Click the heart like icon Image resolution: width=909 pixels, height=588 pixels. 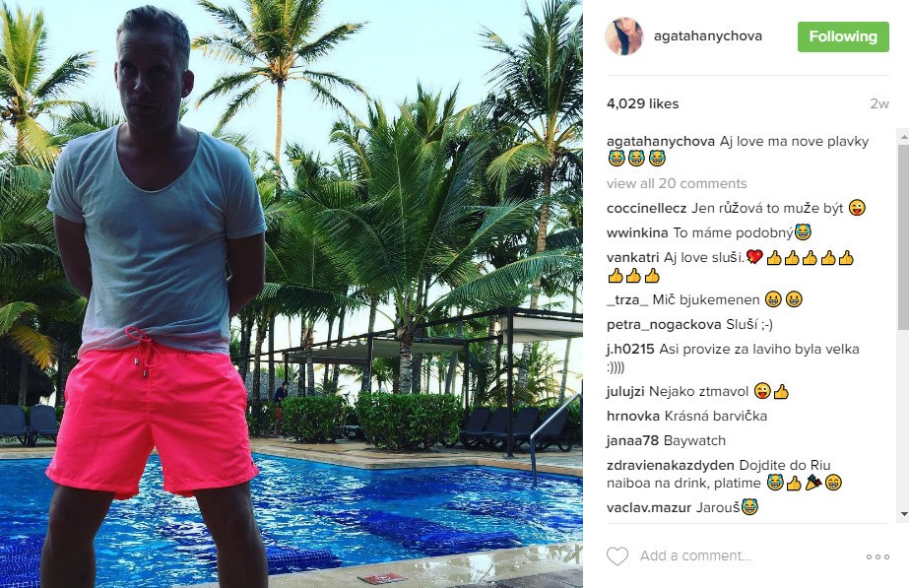[x=617, y=556]
